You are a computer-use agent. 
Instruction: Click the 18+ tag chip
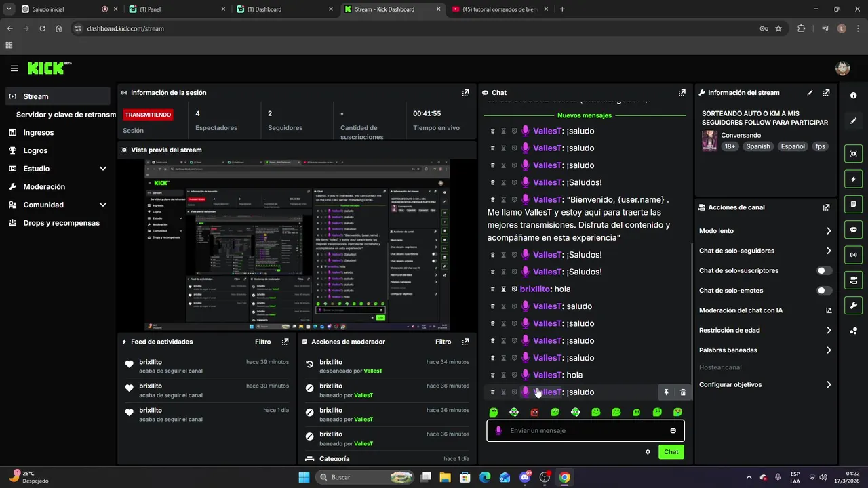tap(730, 146)
